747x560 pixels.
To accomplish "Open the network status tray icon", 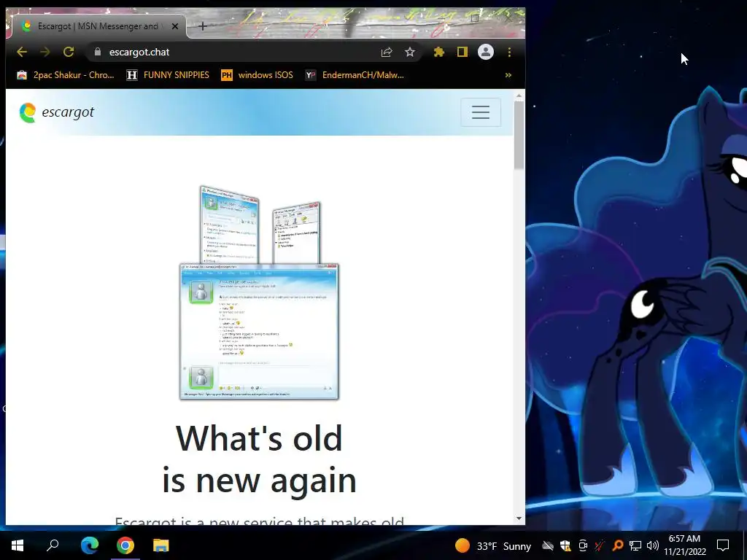I will tap(635, 545).
